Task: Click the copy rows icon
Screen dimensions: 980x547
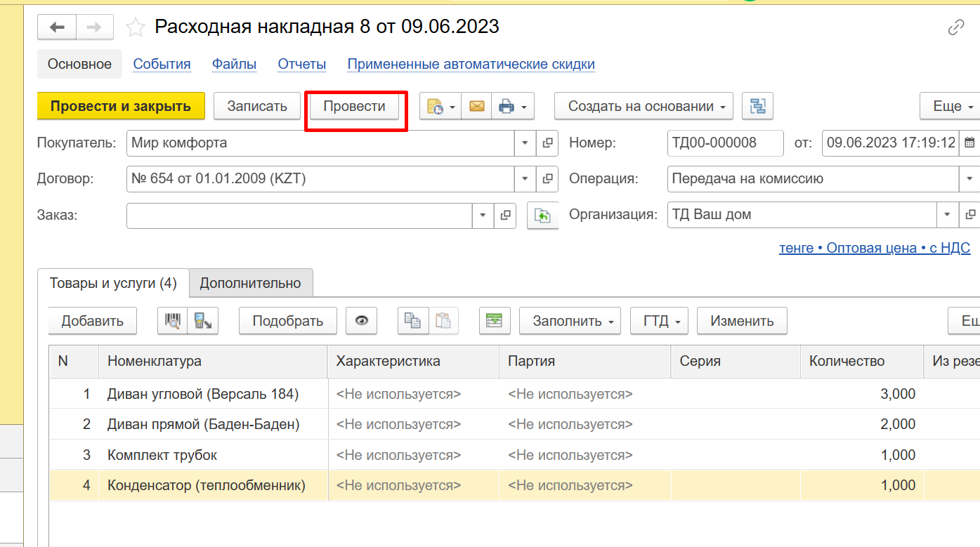Action: pos(413,321)
